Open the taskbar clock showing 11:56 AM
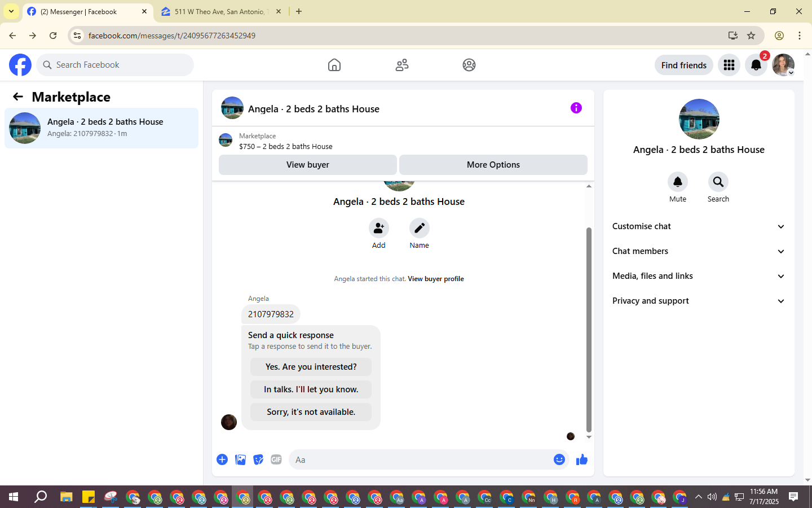This screenshot has width=812, height=508. pos(764,497)
